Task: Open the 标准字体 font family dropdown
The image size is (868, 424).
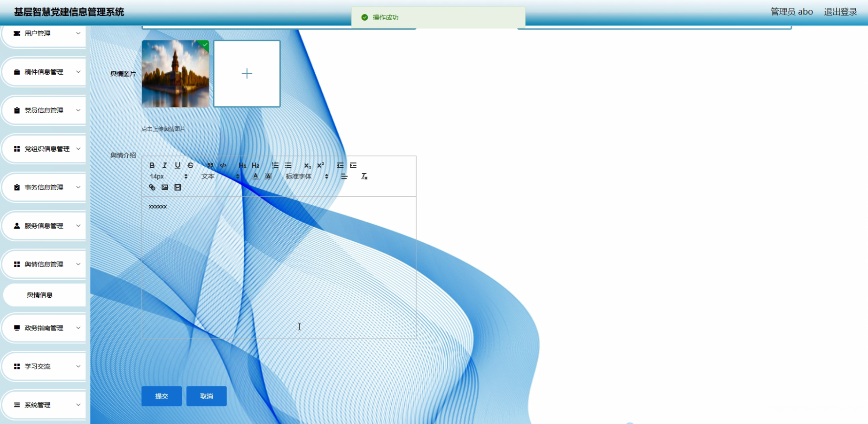Action: (307, 177)
